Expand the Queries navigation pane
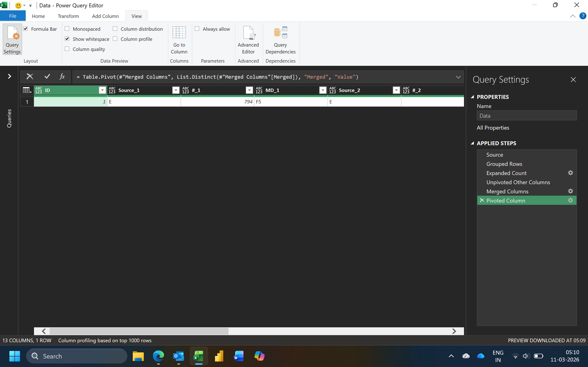Screen dimensions: 588x367 [9, 76]
